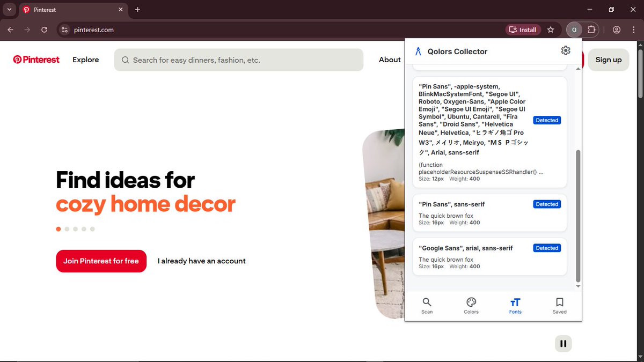Switch to the Scan tab
Screen dimensions: 644x362
(x=427, y=306)
